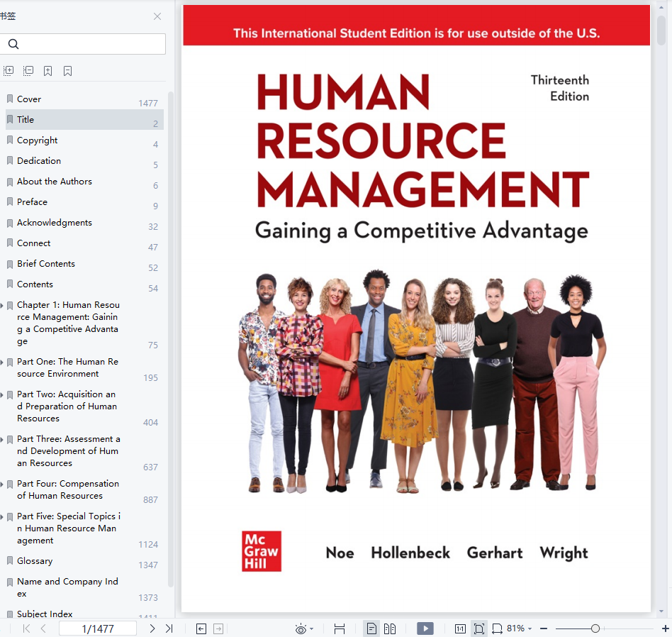Click the bookmark search field
This screenshot has width=672, height=637.
pyautogui.click(x=82, y=44)
